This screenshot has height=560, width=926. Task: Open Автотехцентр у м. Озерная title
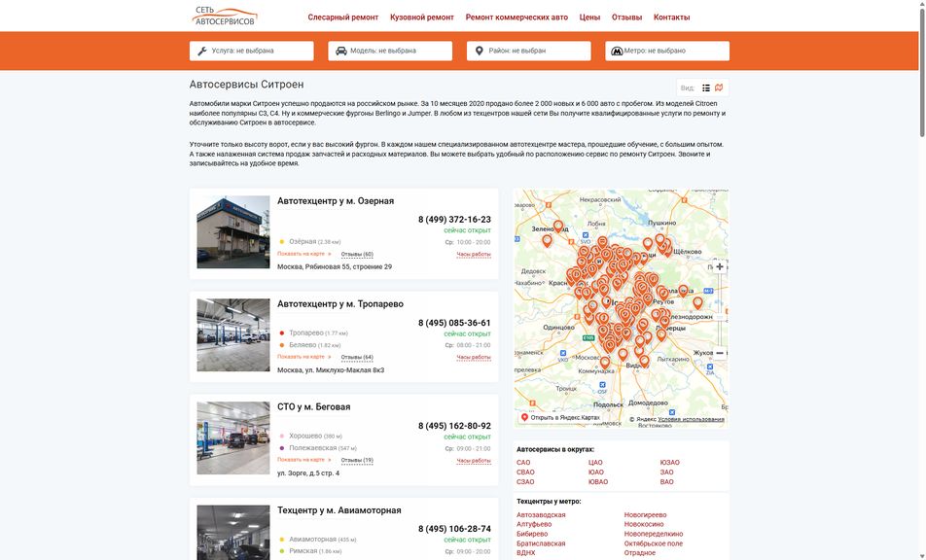click(x=336, y=200)
